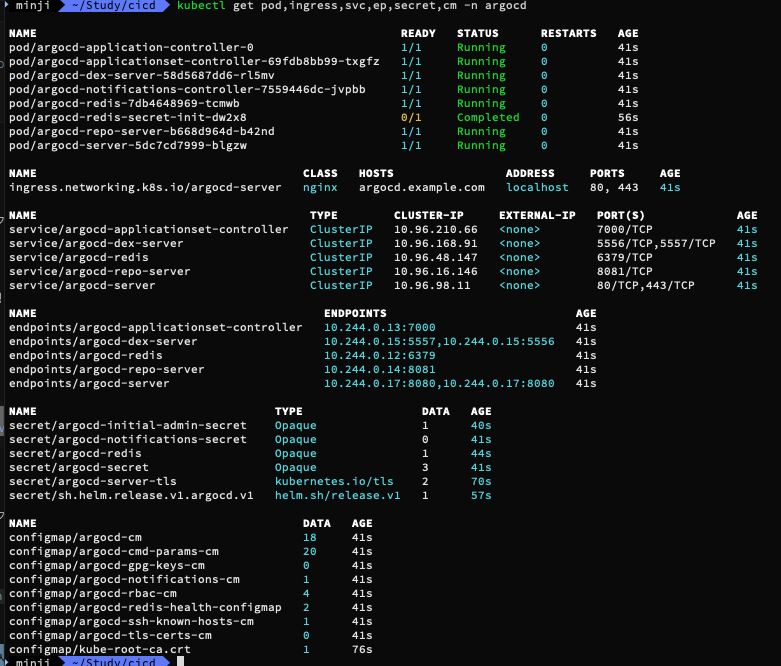The height and width of the screenshot is (666, 781).
Task: Click endpoint 10.244.0.15:5557,10.244.0.15:5556
Action: [x=439, y=341]
